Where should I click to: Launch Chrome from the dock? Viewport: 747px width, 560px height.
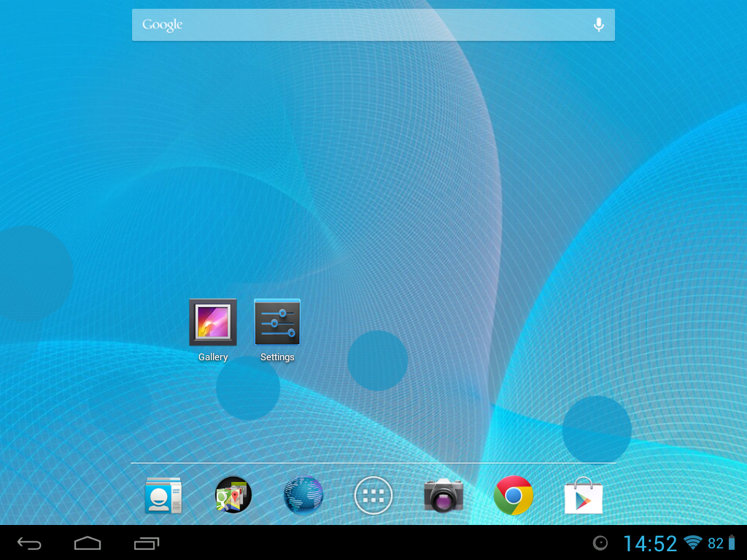point(514,495)
